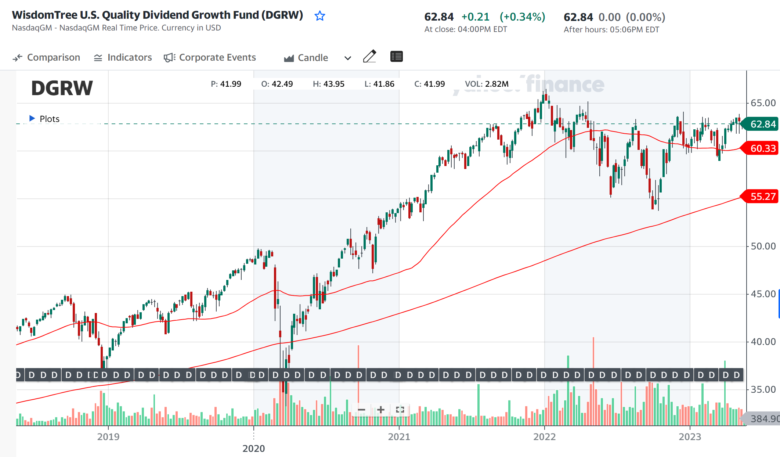Add DGRW to watchlist with star icon
This screenshot has height=457, width=780.
320,16
